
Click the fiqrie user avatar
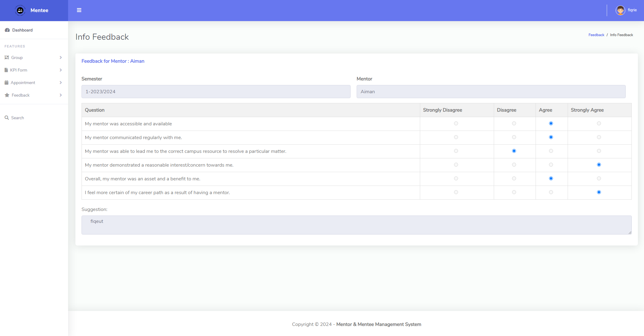[x=620, y=10]
